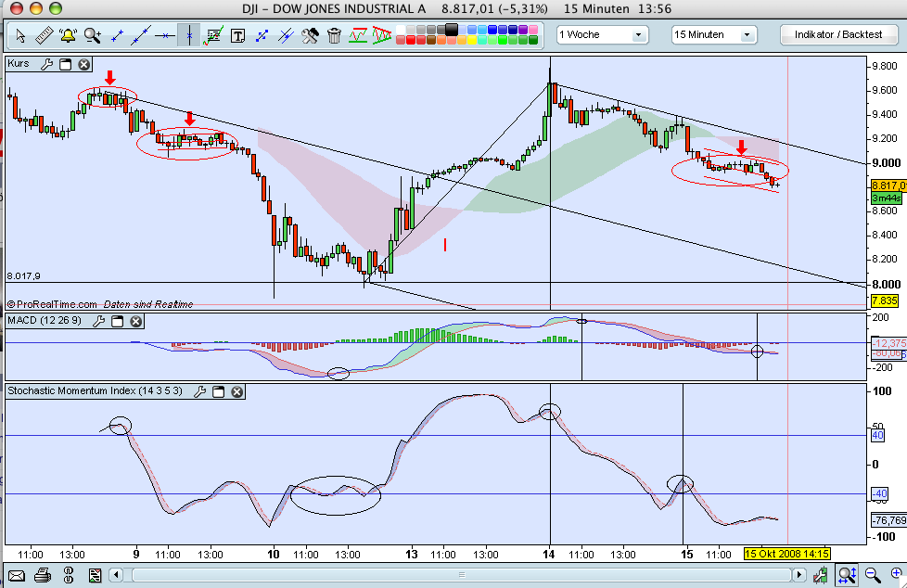This screenshot has width=907, height=588.
Task: Select the red-green horizontal channel tool
Action: coord(358,36)
